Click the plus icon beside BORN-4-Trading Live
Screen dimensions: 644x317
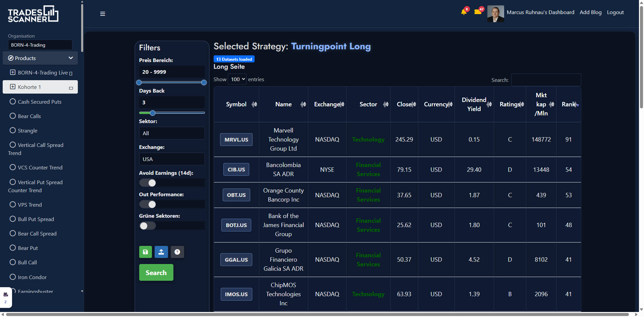(x=13, y=72)
